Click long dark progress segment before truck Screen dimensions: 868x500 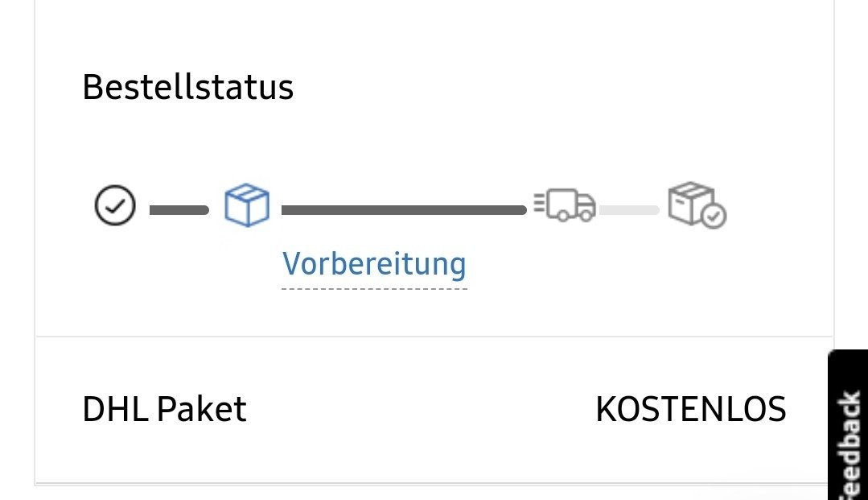[403, 210]
